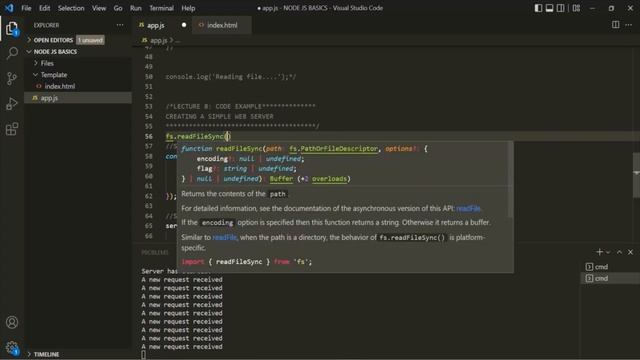
Task: Select app.js in the explorer tree
Action: point(49,98)
